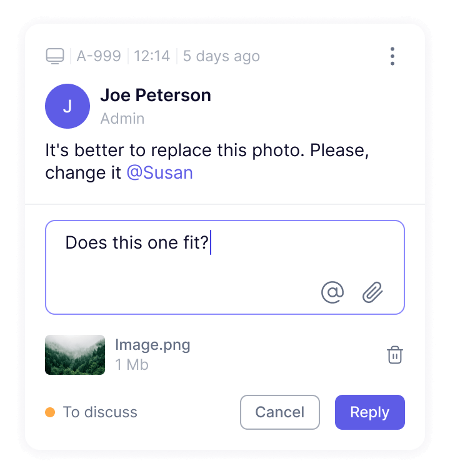Click the Admin role label
Image resolution: width=450 pixels, height=476 pixels.
coord(122,119)
